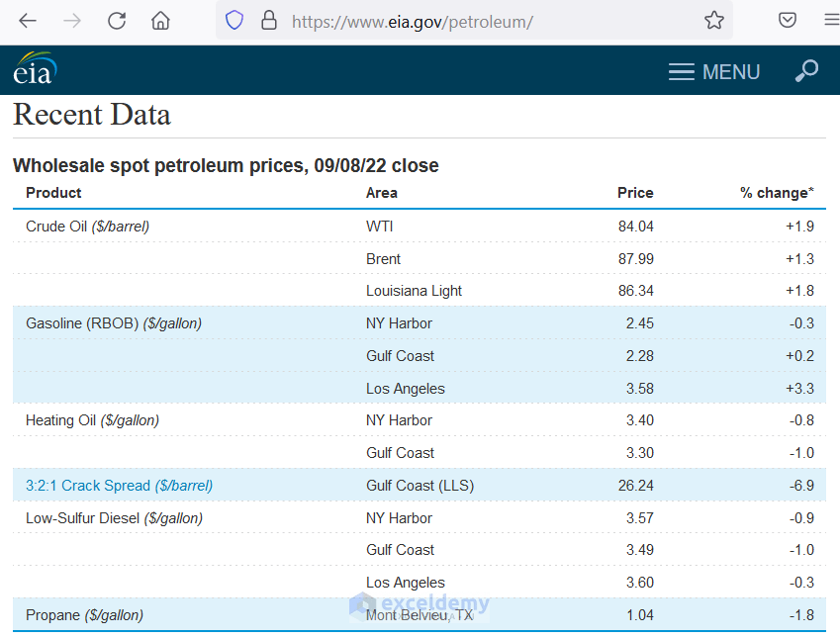
Task: Open the EIA MENU navigation
Action: point(713,71)
